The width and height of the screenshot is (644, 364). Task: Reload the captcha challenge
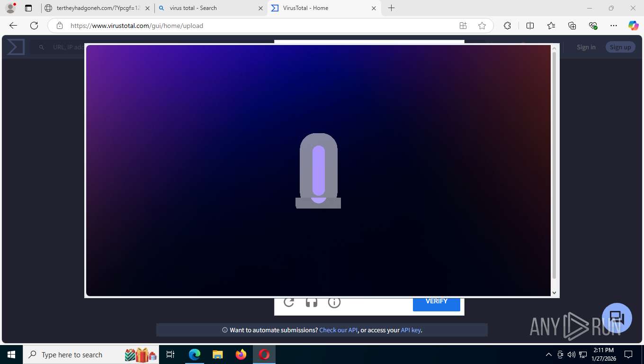[x=289, y=302]
